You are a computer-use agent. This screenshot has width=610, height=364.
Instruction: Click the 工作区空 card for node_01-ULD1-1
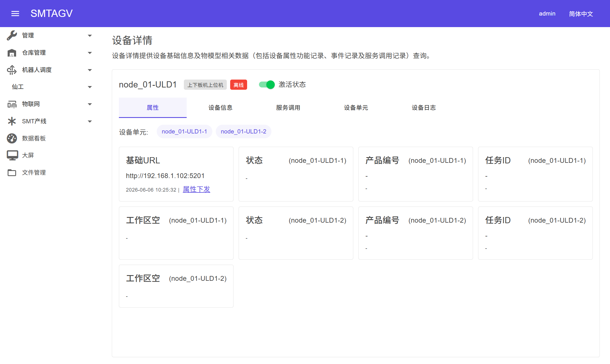point(176,233)
